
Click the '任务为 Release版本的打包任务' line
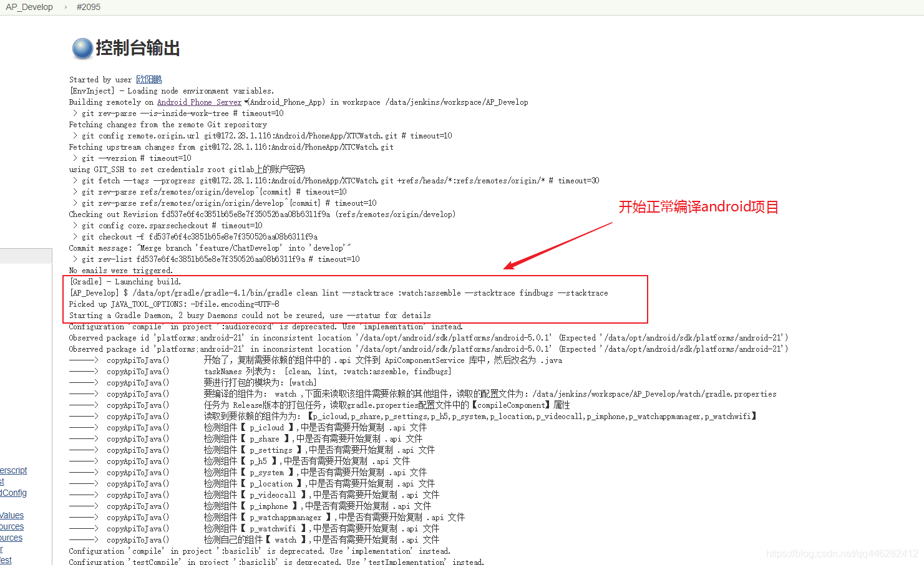click(320, 405)
